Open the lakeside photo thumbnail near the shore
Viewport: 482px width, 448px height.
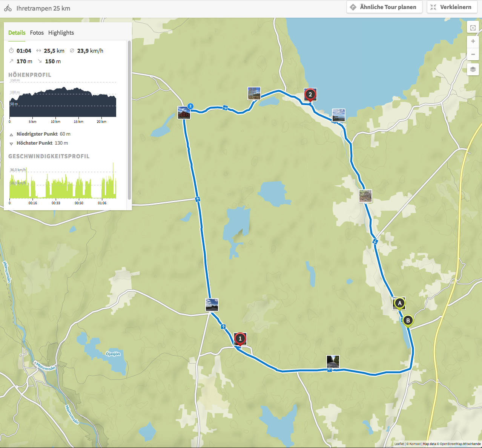[338, 115]
